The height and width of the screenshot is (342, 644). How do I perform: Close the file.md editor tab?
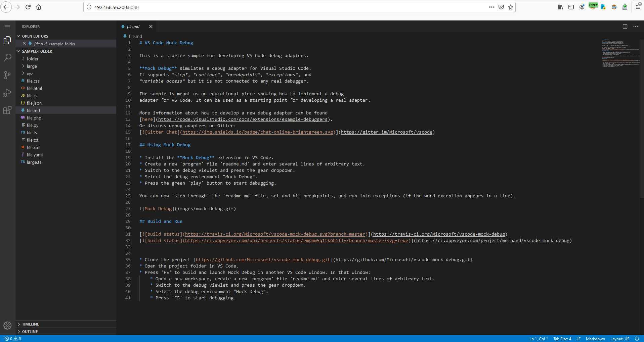pos(151,27)
